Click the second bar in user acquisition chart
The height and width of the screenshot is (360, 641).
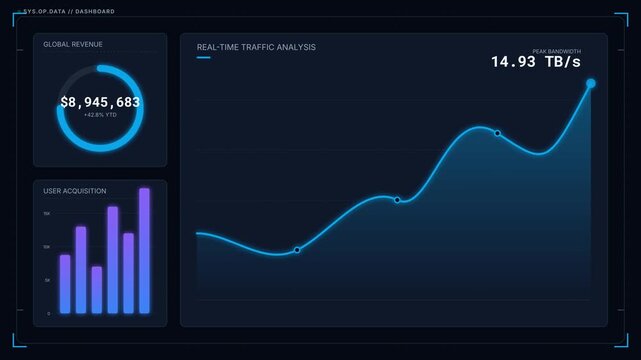tap(81, 270)
